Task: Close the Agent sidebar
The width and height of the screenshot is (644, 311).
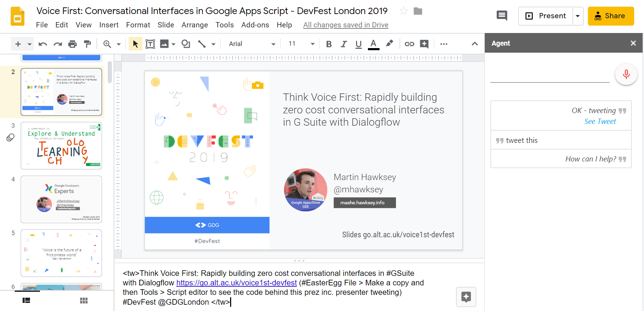Action: click(633, 43)
